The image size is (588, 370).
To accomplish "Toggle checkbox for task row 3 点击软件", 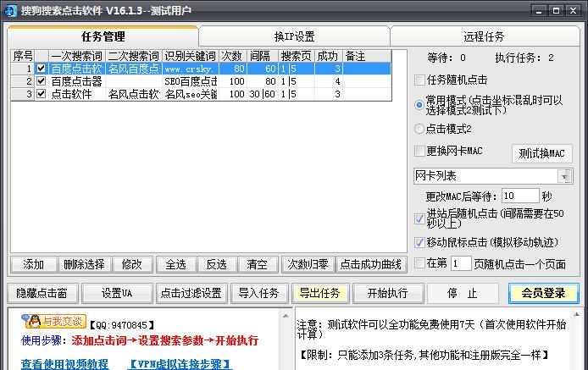I will pyautogui.click(x=42, y=94).
